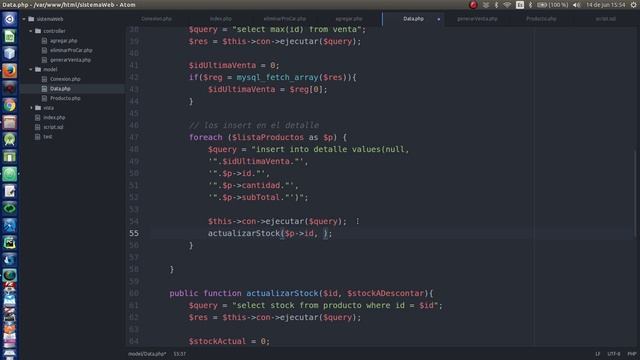Open the battery status indicator
Image resolution: width=640 pixels, height=360 pixels.
[552, 5]
